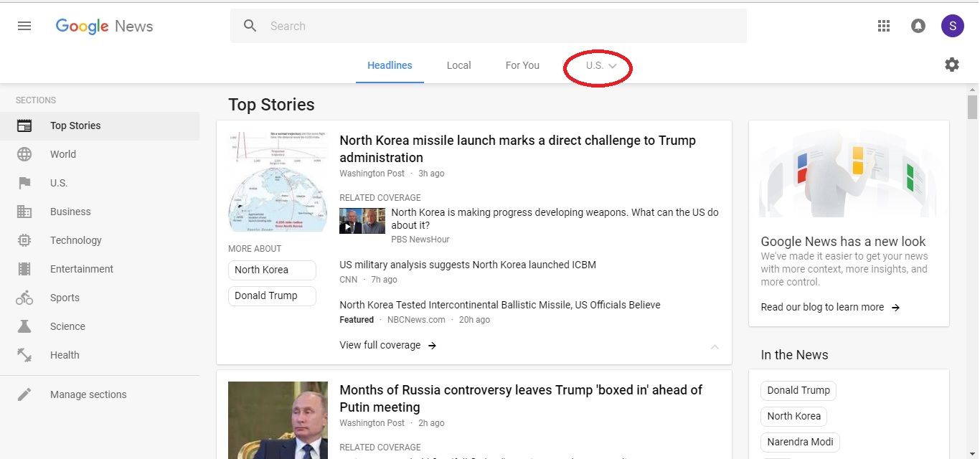Play the PBS NewsHour video thumbnail
Viewport: 980px width, 459px height.
click(362, 221)
